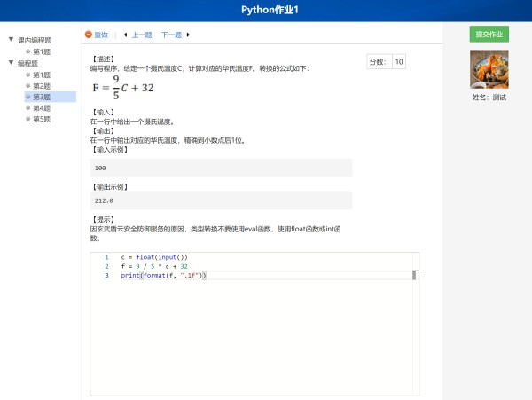The width and height of the screenshot is (532, 400).
Task: Click bullet icon beside selected 第3题
Action: [x=28, y=97]
